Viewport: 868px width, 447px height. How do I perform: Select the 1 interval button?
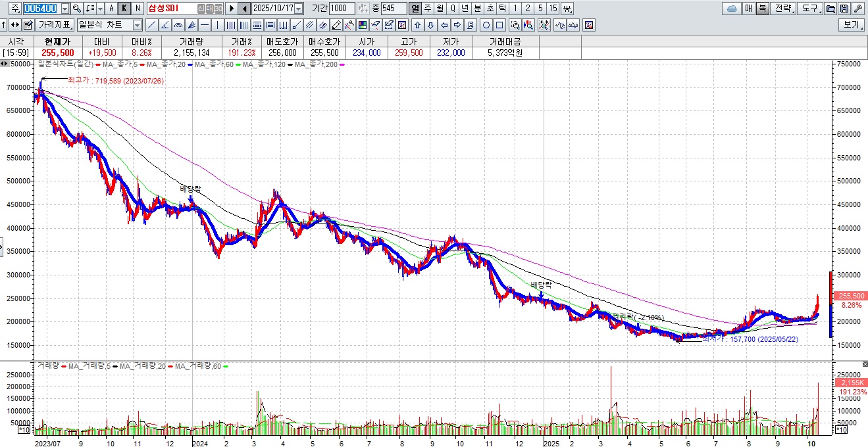515,9
